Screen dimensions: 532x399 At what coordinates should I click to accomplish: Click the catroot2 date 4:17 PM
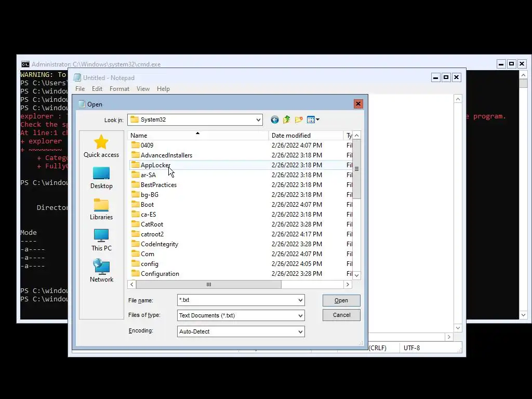297,234
